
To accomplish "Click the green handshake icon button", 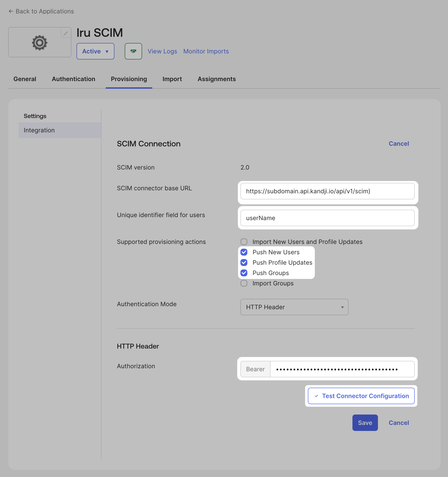I will click(x=133, y=51).
